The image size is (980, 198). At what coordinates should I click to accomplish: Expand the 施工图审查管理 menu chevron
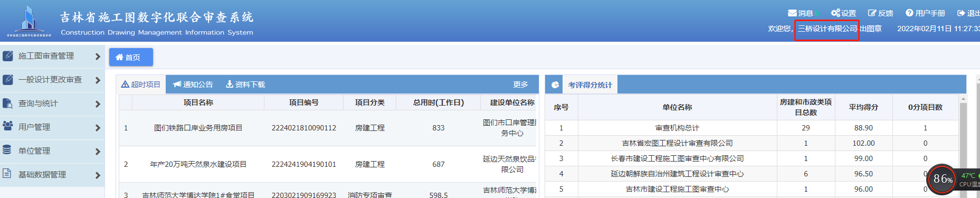click(x=98, y=56)
